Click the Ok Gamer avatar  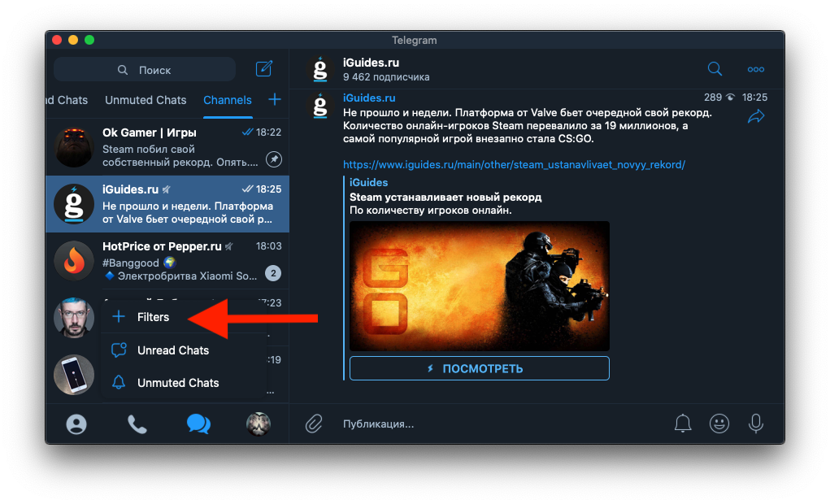74,147
